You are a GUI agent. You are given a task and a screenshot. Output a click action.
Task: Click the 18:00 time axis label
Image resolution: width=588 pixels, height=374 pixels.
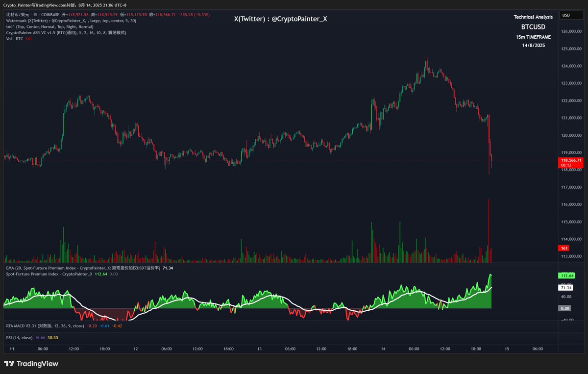coord(105,349)
